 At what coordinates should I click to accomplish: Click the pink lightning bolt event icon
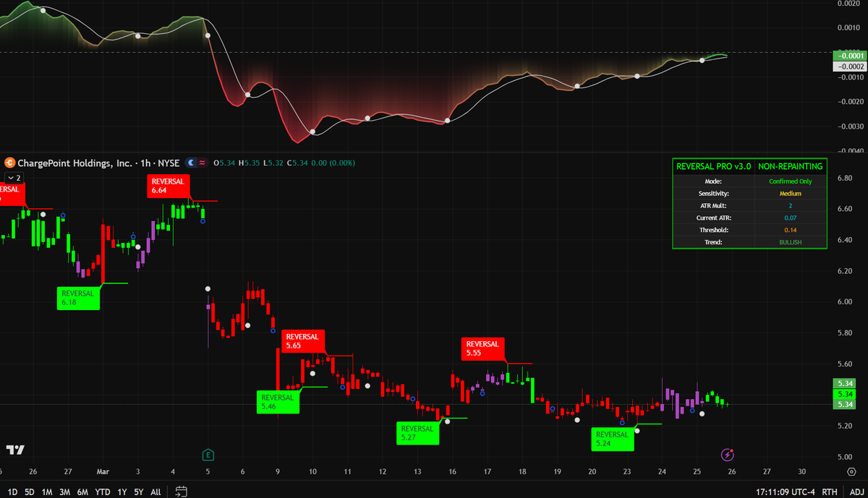(x=728, y=455)
